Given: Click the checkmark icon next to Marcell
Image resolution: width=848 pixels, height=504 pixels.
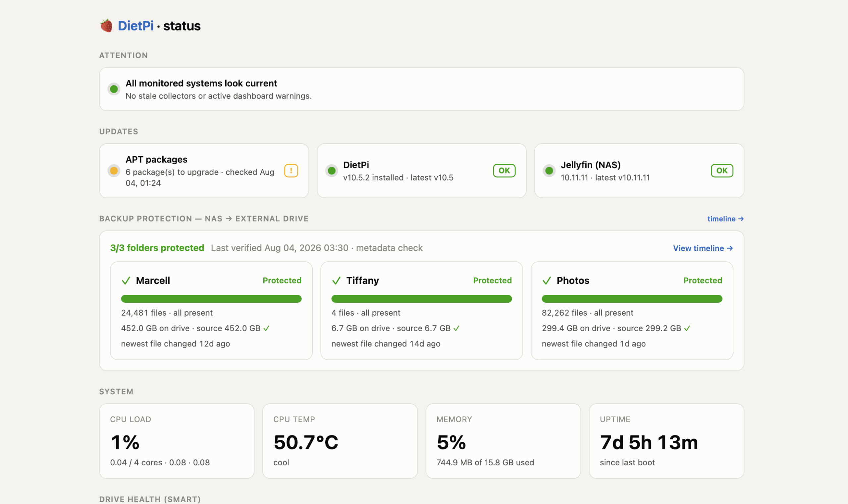Looking at the screenshot, I should [126, 280].
